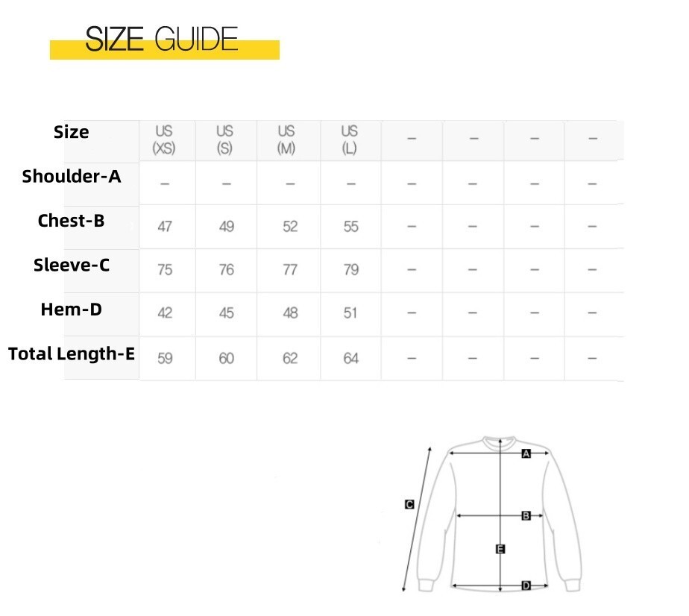Click the Chest-B row label
The width and height of the screenshot is (689, 616).
(x=71, y=221)
